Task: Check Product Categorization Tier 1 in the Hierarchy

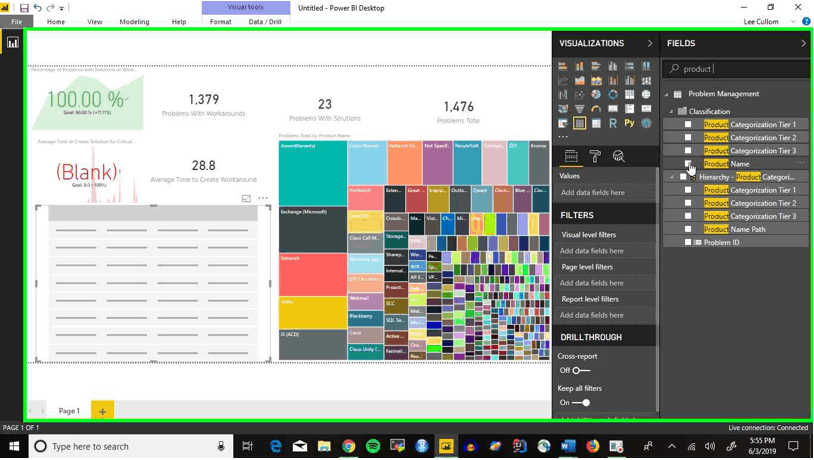Action: pos(688,190)
